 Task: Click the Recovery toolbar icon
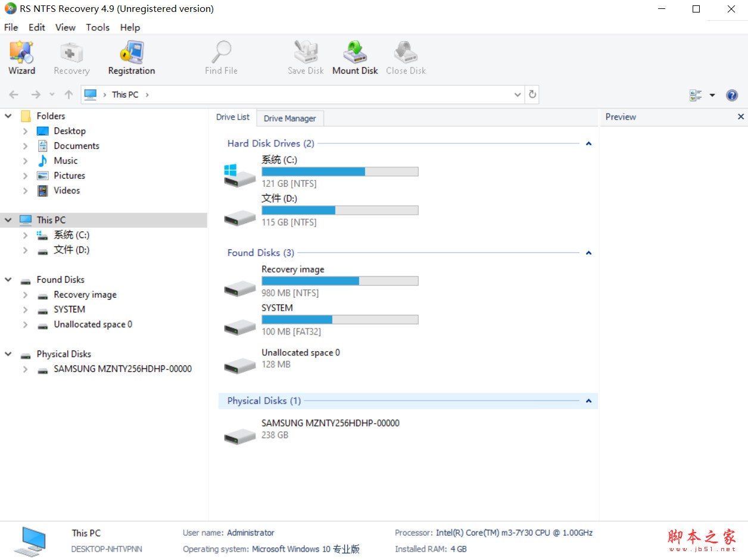(71, 57)
